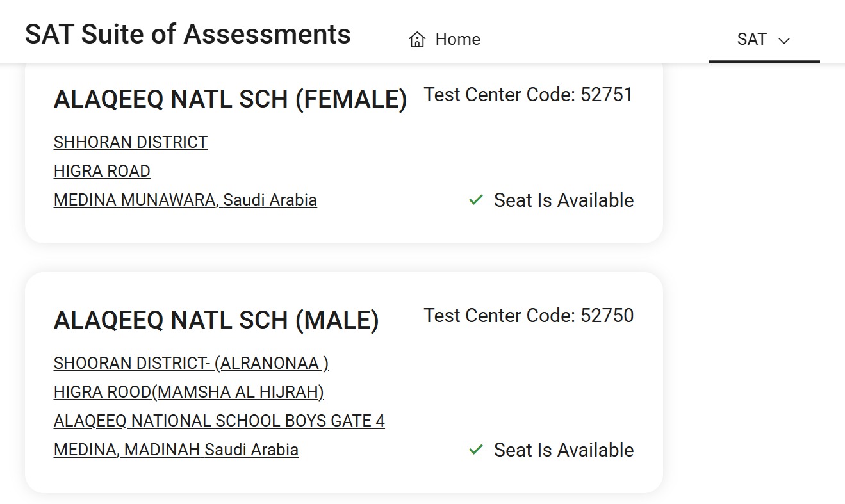Open the SHOORAN DISTRICT- (ALRANONAA) link
Viewport: 845px width, 504px height.
coord(192,363)
